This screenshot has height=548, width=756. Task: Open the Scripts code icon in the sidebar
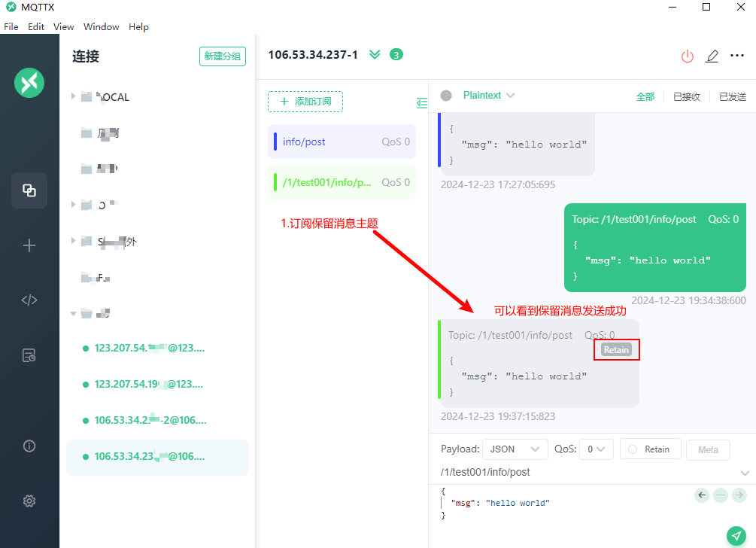point(29,300)
